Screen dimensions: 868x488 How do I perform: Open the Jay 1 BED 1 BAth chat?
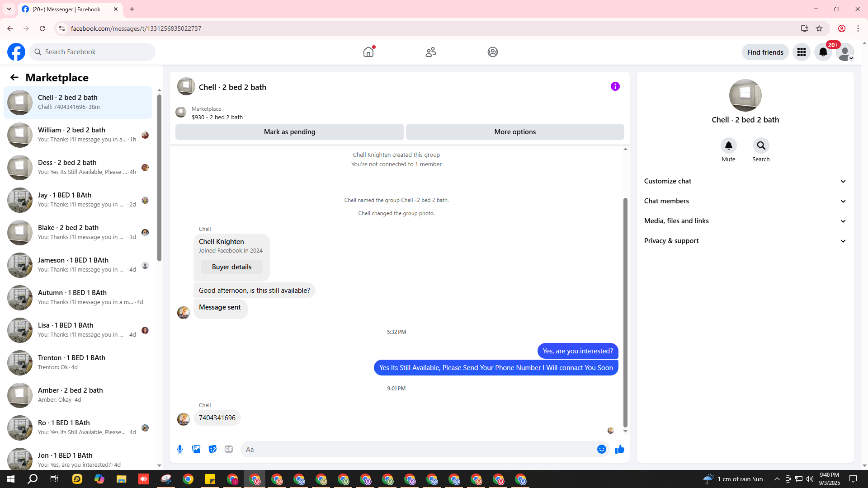[x=78, y=200]
